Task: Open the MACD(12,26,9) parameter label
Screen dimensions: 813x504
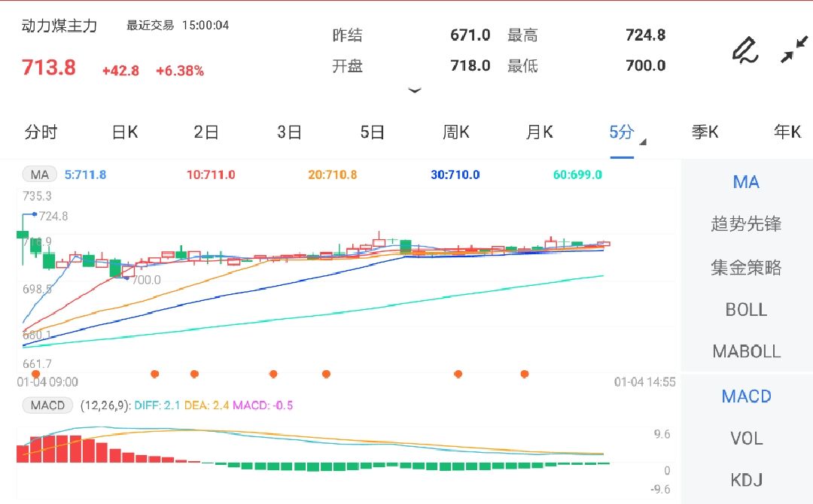Action: tap(47, 405)
